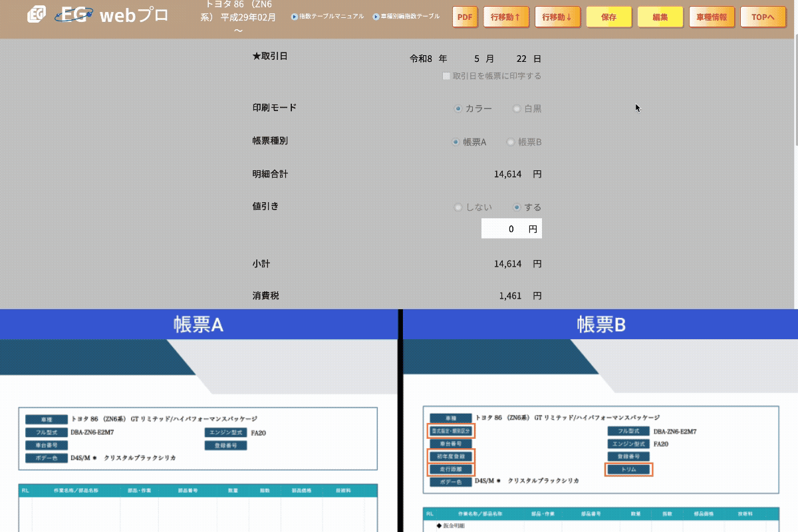The width and height of the screenshot is (798, 532).
Task: Click ◆ 鈑金明細 row in 帳票B table
Action: point(450,525)
